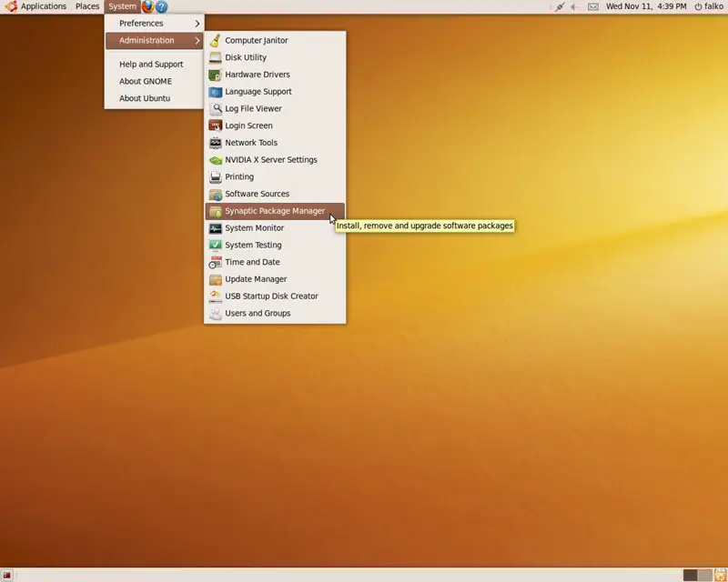Launch Firefox from the top panel
Image resolution: width=728 pixels, height=582 pixels.
click(x=147, y=6)
